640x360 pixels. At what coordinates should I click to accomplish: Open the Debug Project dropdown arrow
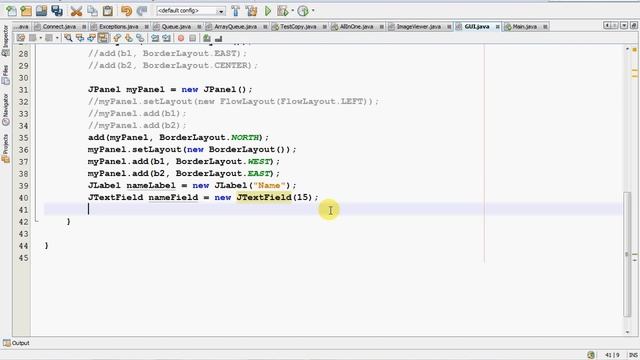pos(293,11)
